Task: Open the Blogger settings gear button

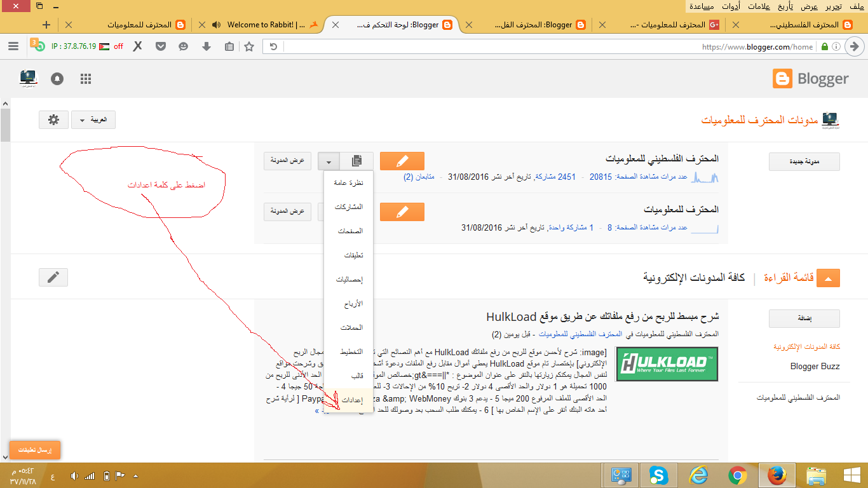Action: pyautogui.click(x=53, y=119)
